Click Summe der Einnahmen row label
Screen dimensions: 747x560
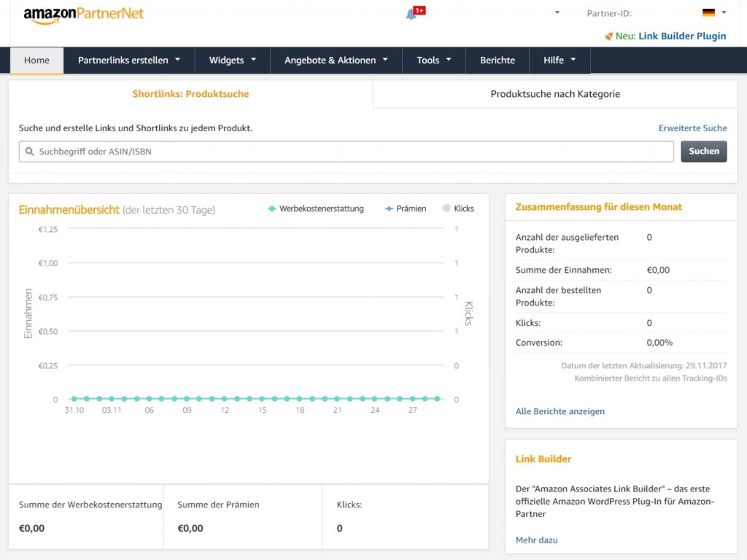click(x=564, y=270)
